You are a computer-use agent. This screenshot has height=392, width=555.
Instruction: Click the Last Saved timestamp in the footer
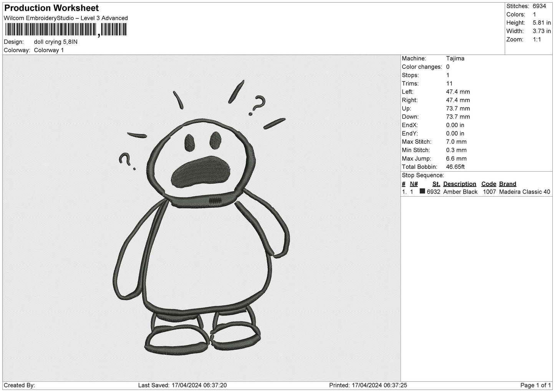tap(182, 385)
